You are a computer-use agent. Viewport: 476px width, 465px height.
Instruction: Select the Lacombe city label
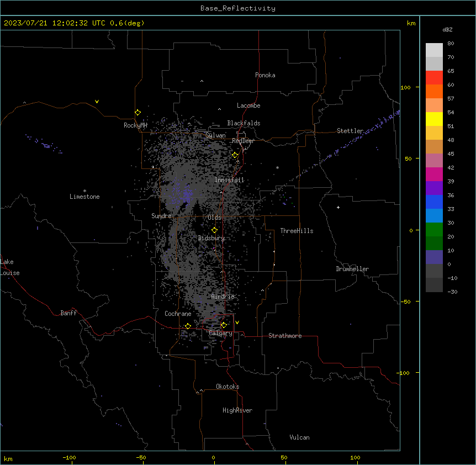pyautogui.click(x=248, y=105)
